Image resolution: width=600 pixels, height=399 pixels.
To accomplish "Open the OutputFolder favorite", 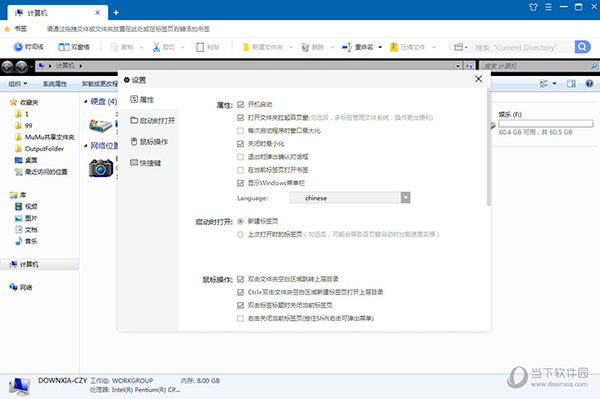I will click(x=39, y=148).
